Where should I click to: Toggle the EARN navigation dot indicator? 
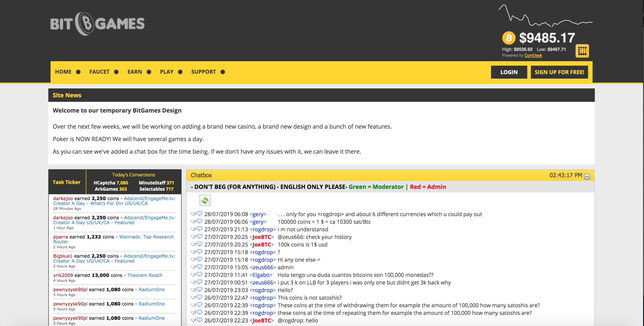click(x=149, y=72)
